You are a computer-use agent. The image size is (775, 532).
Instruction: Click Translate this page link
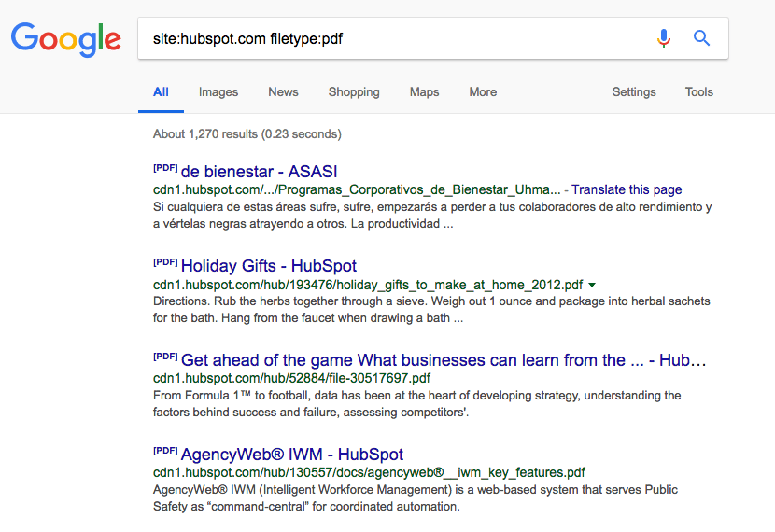tap(627, 189)
